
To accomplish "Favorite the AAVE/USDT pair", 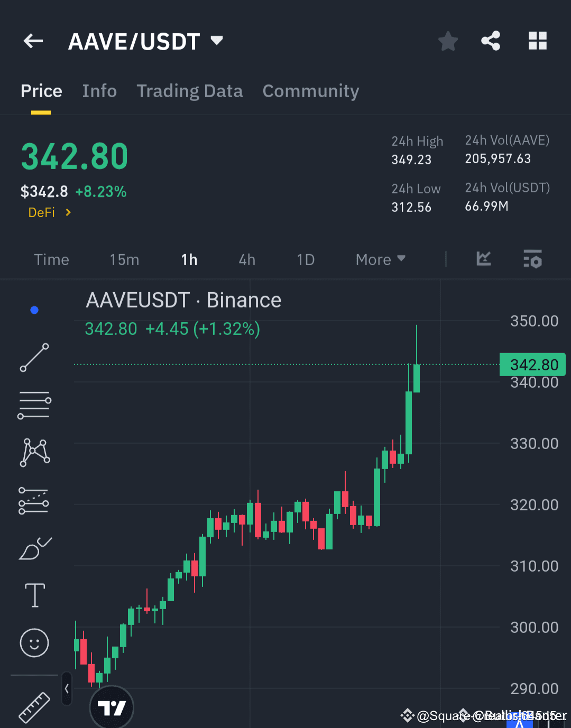I will point(448,41).
